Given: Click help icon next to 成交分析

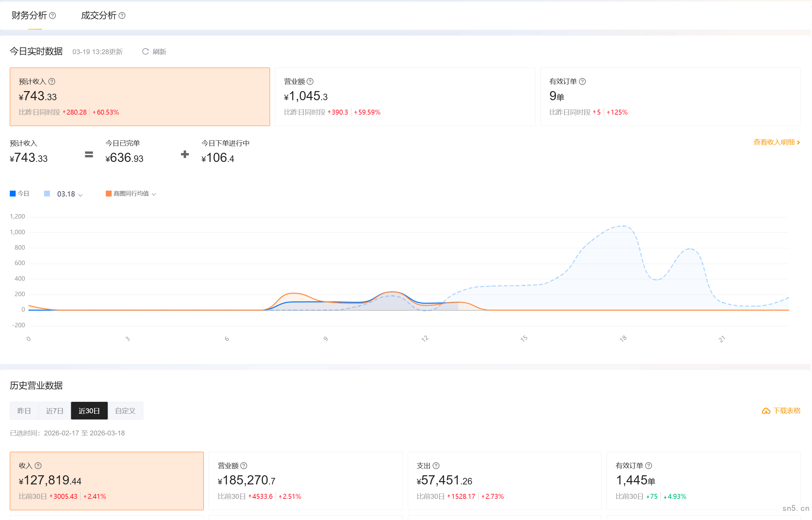Looking at the screenshot, I should [x=122, y=16].
